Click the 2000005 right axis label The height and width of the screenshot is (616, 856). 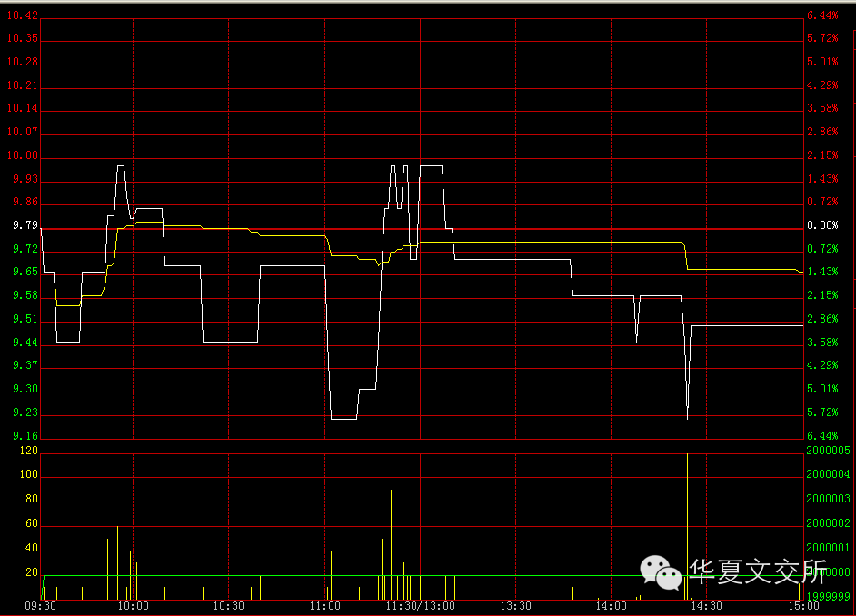point(828,451)
